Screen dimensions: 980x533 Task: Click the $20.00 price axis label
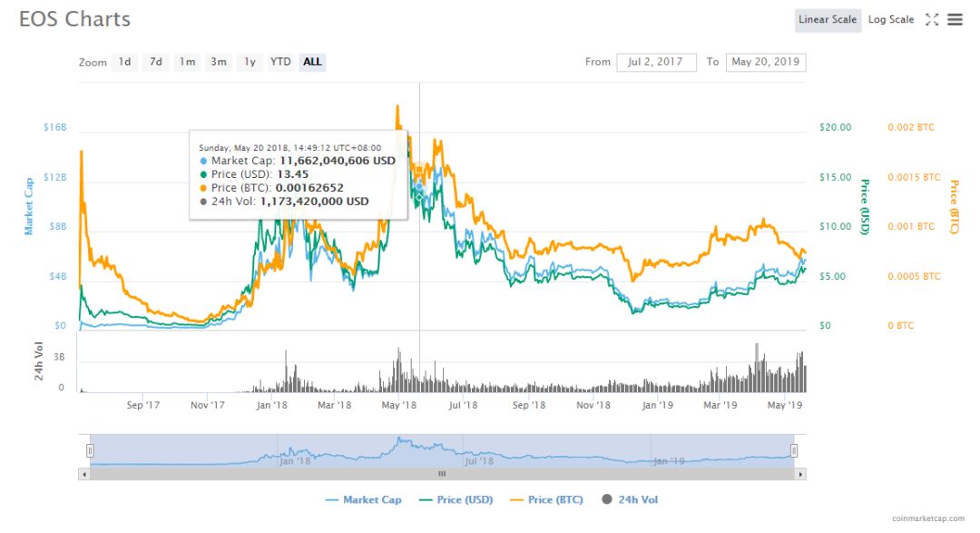835,127
